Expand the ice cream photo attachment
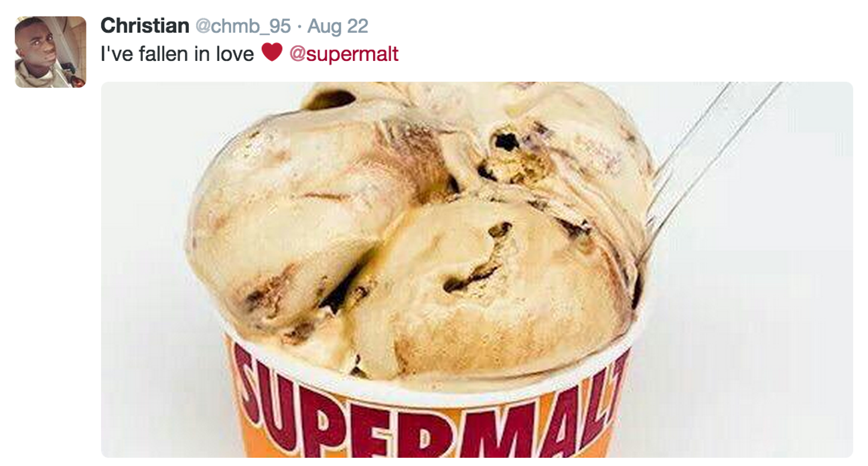 [x=477, y=270]
